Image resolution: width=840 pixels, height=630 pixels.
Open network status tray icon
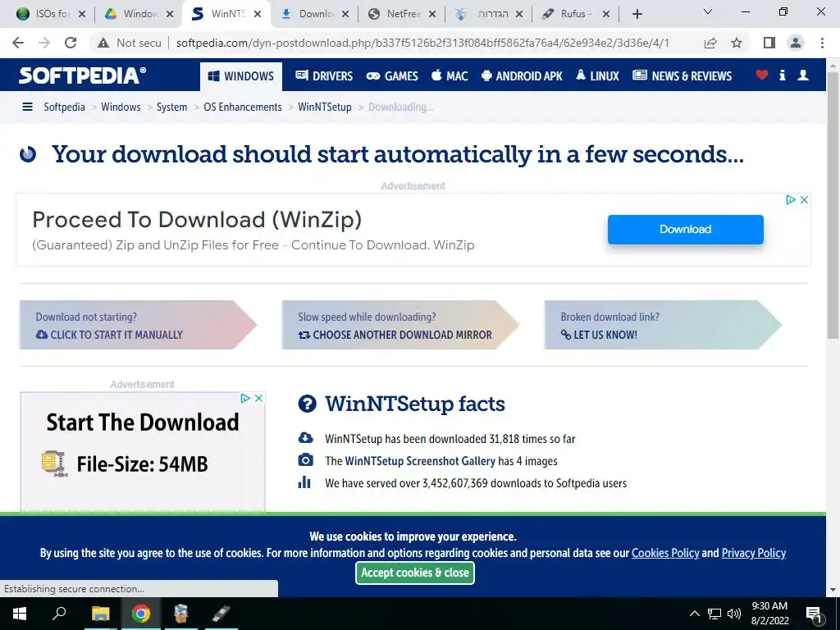[x=714, y=614]
